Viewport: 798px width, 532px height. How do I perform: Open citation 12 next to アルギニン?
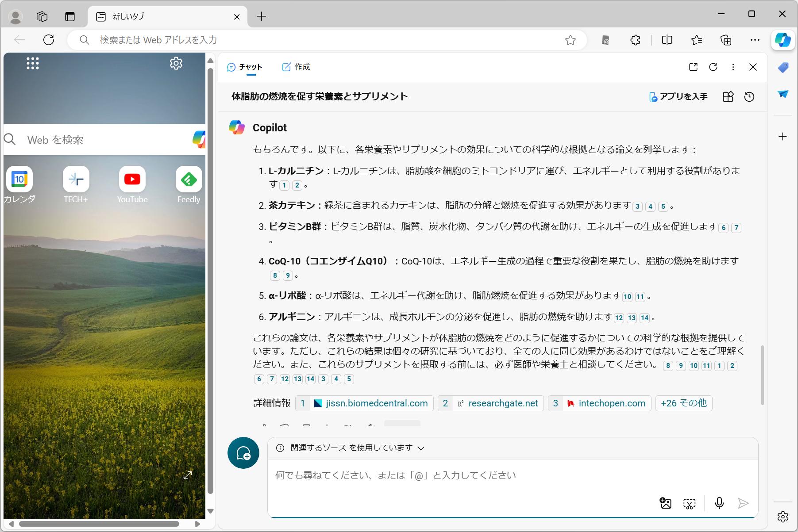click(x=619, y=318)
